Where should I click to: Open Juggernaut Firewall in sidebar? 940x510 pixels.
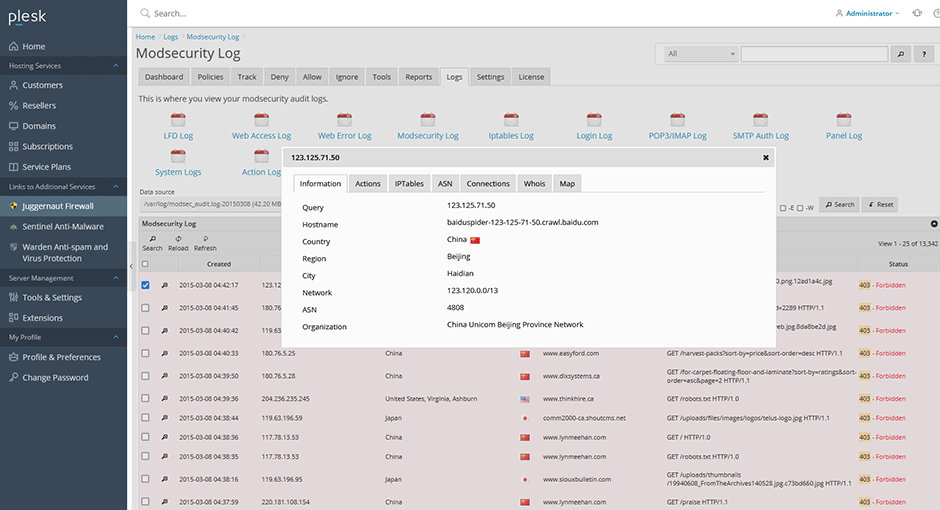63,206
